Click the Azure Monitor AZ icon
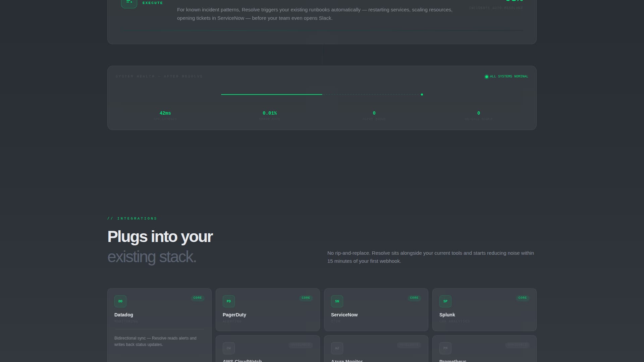The height and width of the screenshot is (362, 644). click(x=337, y=348)
